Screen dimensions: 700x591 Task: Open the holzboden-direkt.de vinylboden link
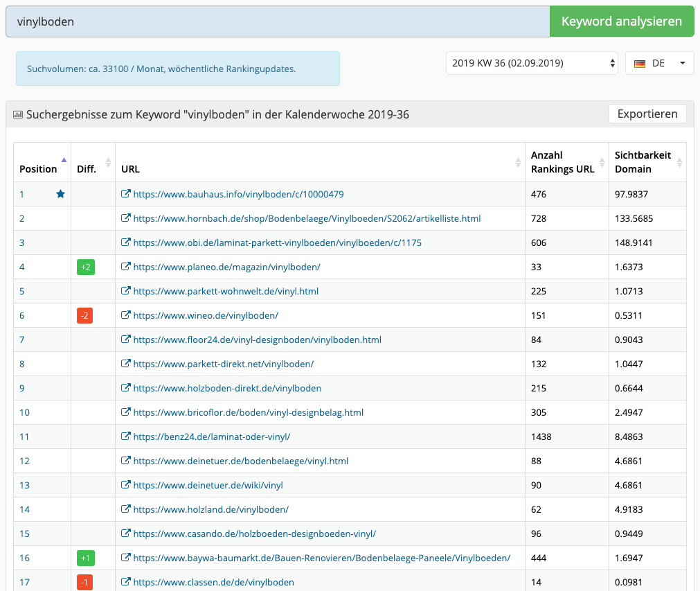pyautogui.click(x=227, y=388)
